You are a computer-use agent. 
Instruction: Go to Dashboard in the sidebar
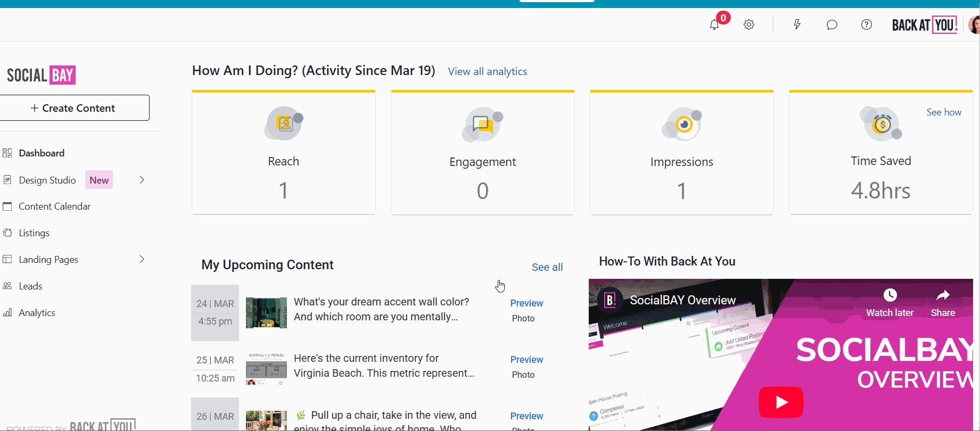(x=42, y=153)
